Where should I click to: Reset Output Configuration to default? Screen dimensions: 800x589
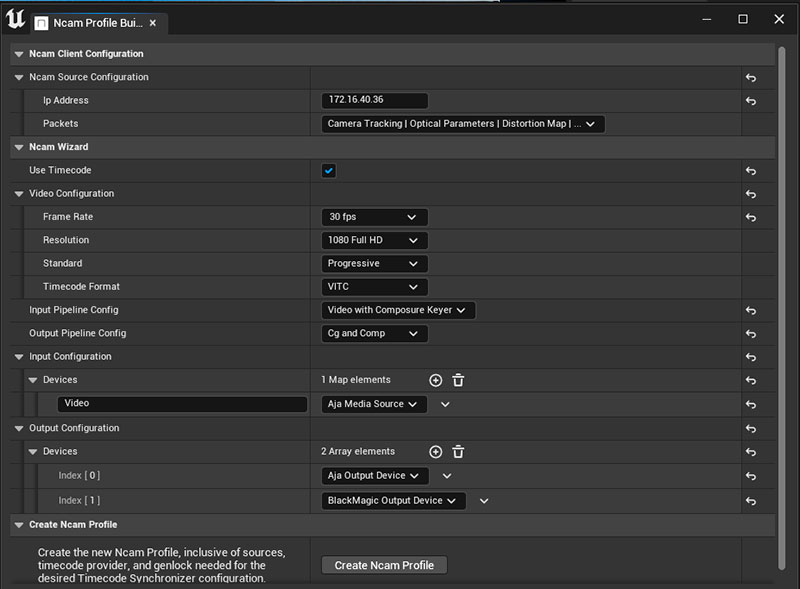(x=751, y=429)
